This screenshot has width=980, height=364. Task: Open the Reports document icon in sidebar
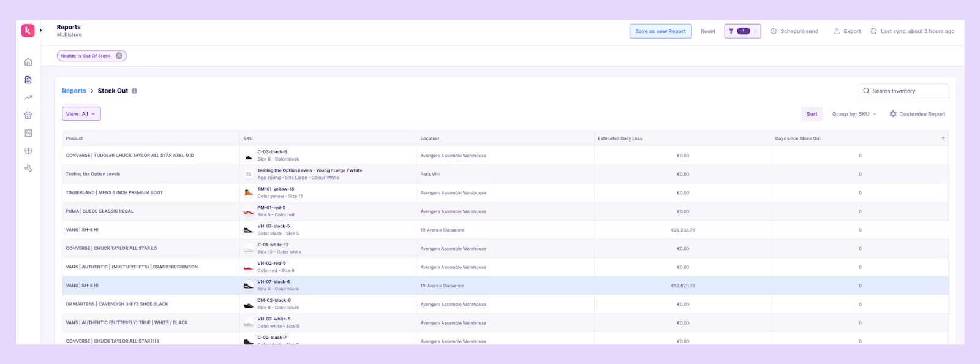pyautogui.click(x=28, y=80)
